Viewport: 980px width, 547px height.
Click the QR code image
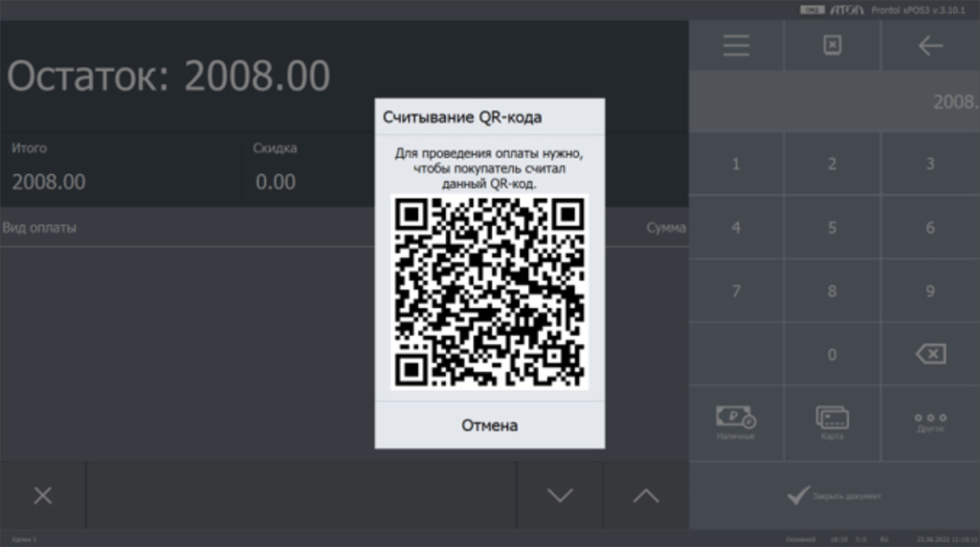pos(489,292)
